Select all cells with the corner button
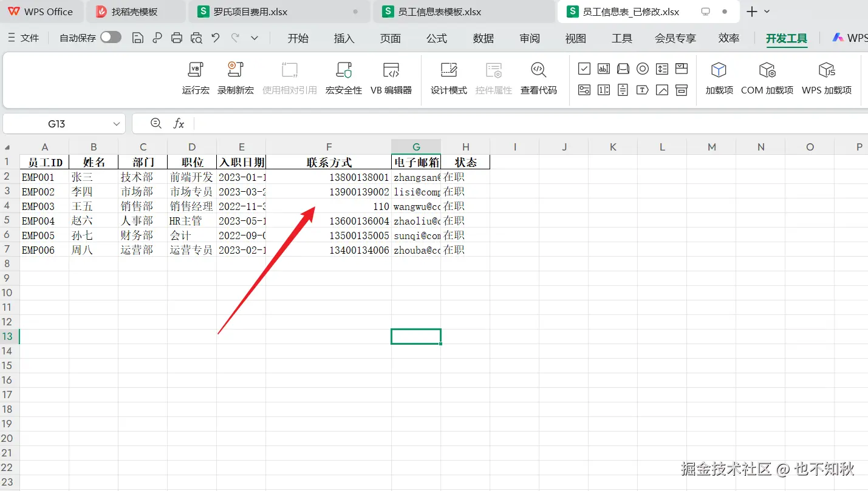 point(9,147)
